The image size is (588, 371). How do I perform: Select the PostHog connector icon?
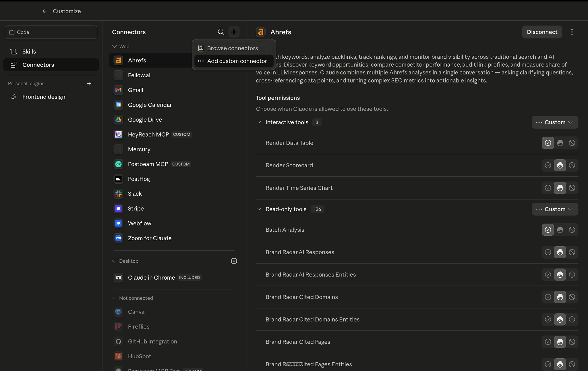(118, 179)
